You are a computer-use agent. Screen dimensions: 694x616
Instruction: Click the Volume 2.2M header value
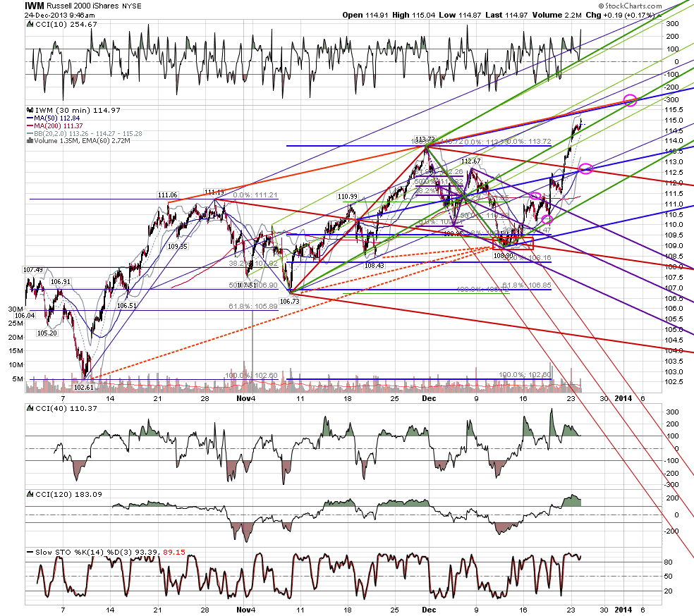point(556,15)
